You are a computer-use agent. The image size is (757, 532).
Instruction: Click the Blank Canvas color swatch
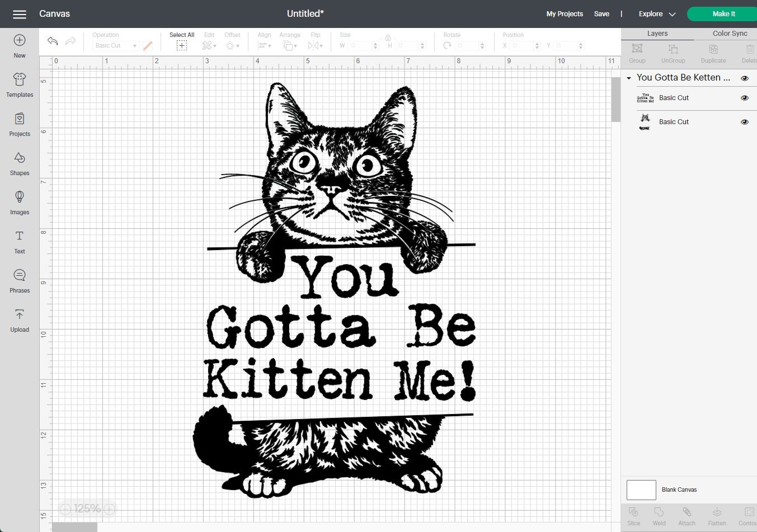[x=641, y=489]
